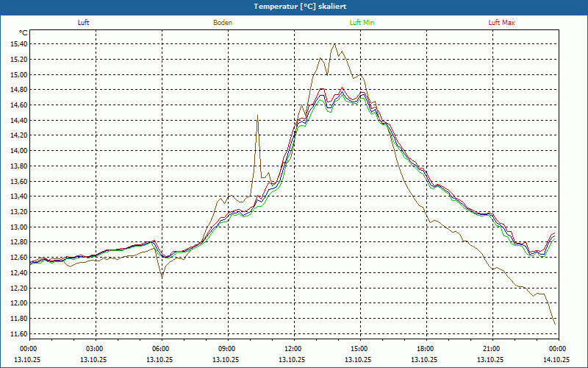Click the 15,40 y-axis tick label
Image resolution: width=588 pixels, height=368 pixels.
click(x=18, y=44)
